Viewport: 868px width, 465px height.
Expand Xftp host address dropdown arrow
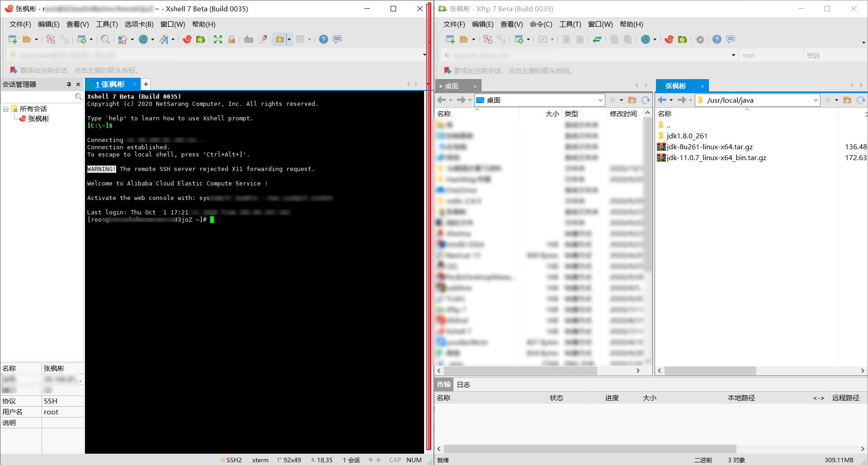pos(733,55)
